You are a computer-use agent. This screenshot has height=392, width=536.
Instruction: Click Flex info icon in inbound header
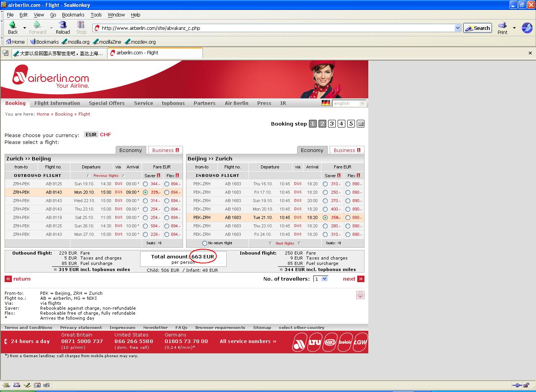(358, 175)
